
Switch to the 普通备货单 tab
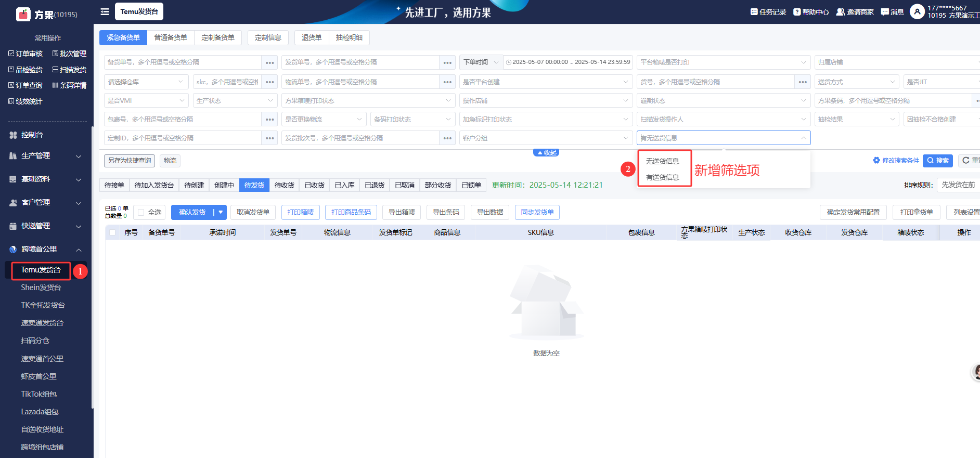coord(171,37)
